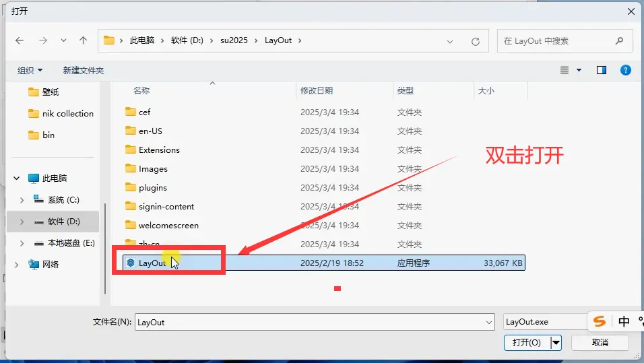Open help with the blue question mark
The height and width of the screenshot is (363, 644).
coord(625,70)
